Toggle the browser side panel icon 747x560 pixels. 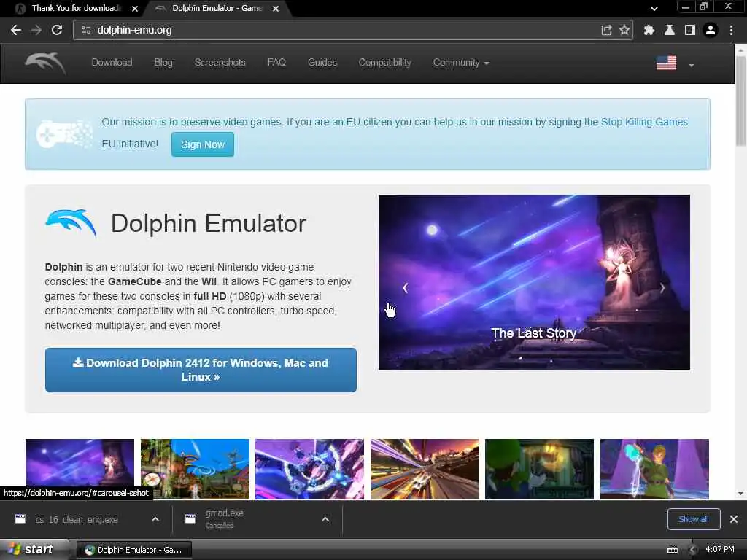coord(690,30)
